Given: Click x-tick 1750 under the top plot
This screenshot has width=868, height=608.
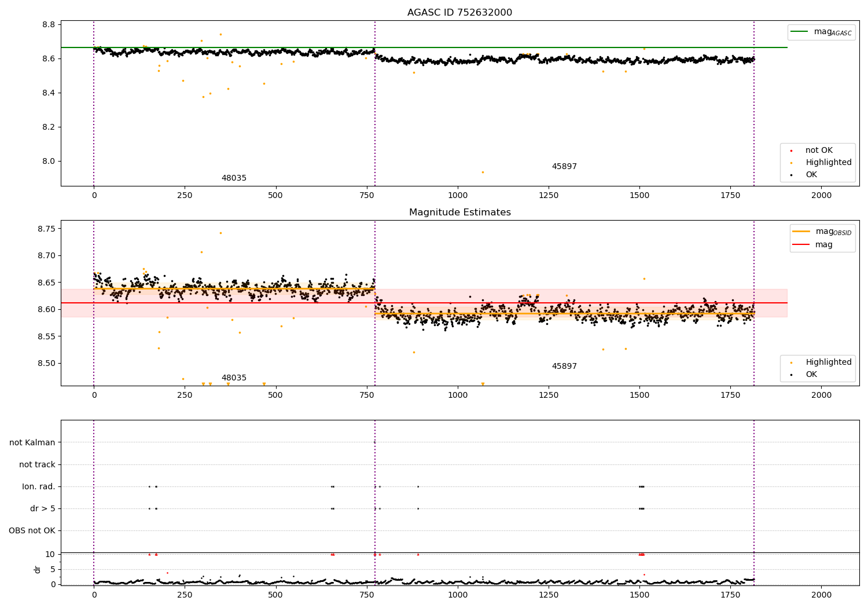Looking at the screenshot, I should click(x=730, y=196).
